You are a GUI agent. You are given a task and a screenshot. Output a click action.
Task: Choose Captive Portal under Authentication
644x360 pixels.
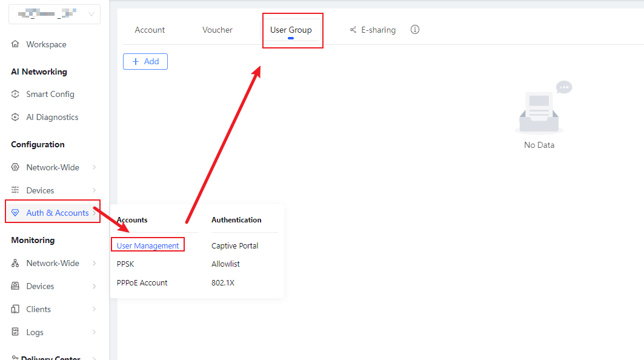(235, 245)
